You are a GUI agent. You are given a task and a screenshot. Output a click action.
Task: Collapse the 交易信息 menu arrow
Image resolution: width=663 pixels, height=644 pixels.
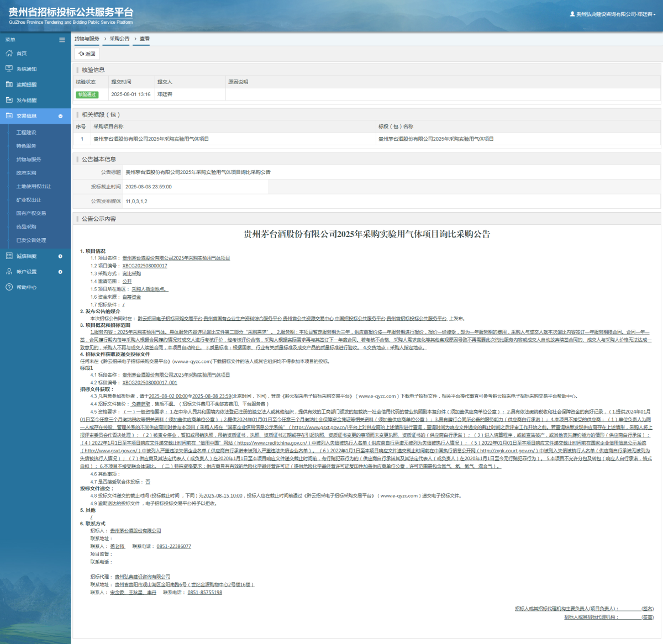60,116
